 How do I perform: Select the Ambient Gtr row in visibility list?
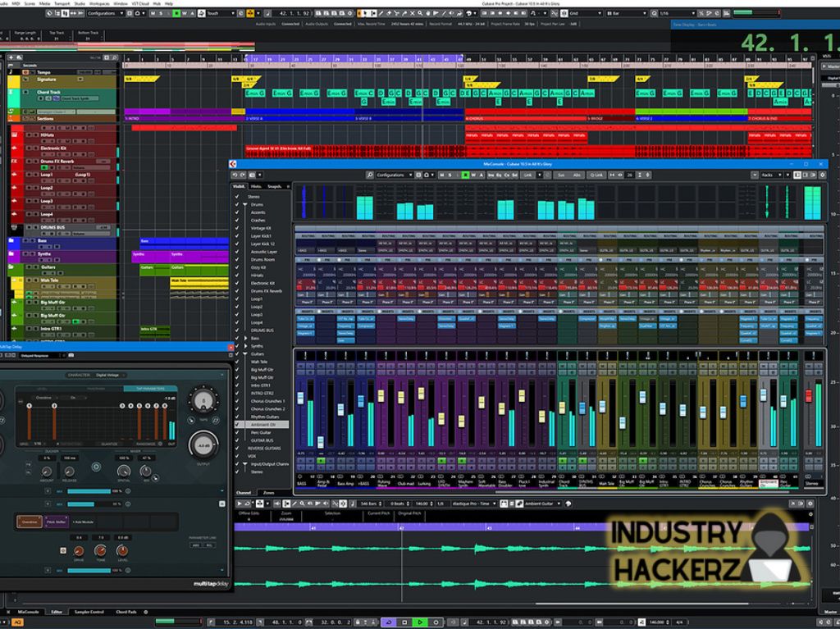click(x=262, y=424)
